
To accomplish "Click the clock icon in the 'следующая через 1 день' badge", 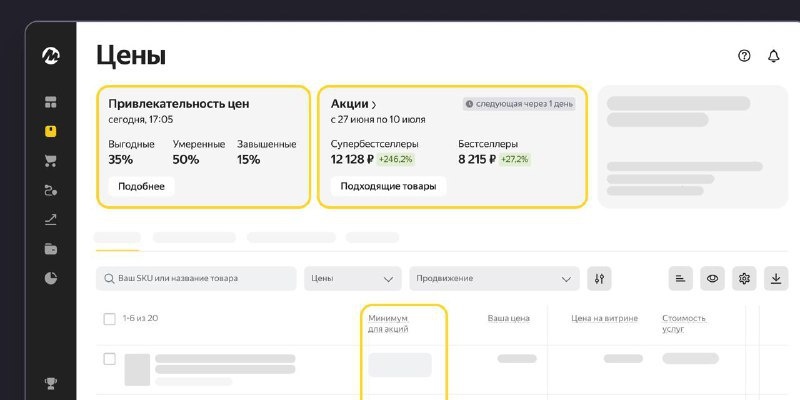I will (469, 104).
